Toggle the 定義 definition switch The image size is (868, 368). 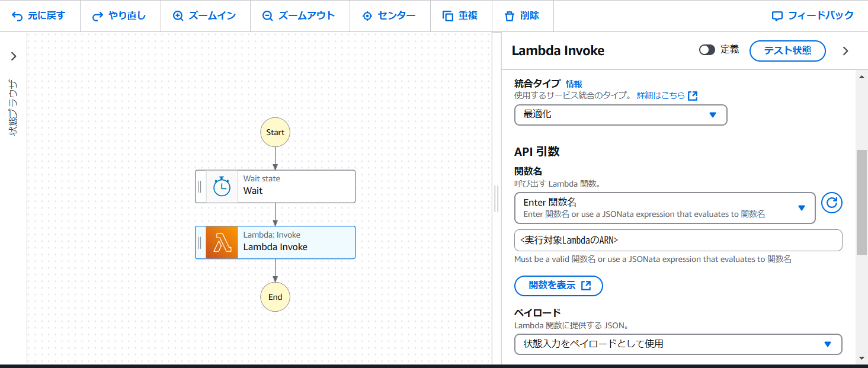tap(707, 50)
